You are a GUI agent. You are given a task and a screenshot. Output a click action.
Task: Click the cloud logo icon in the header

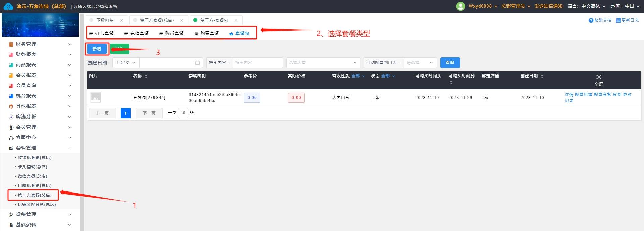(x=8, y=6)
